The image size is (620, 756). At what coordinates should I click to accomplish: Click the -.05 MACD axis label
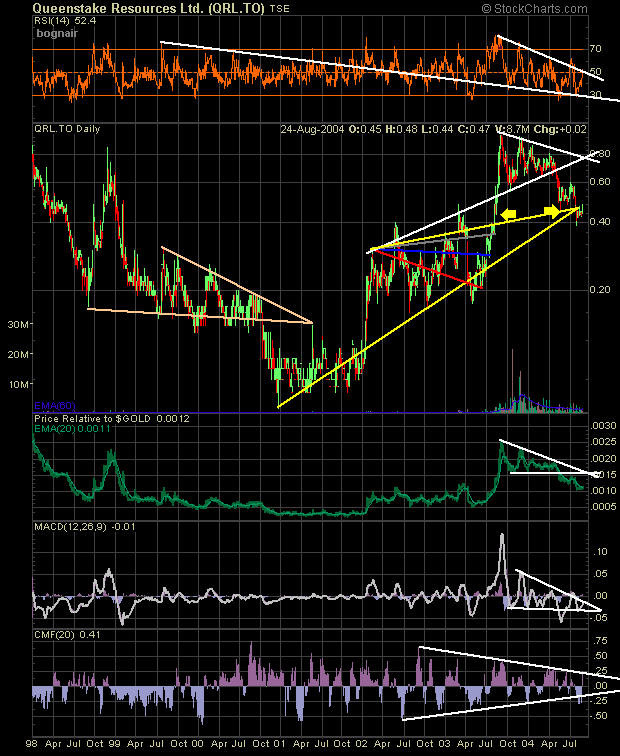(600, 618)
